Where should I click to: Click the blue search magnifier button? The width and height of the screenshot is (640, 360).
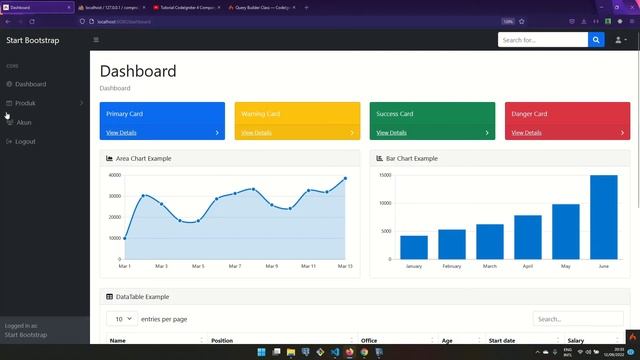(596, 40)
